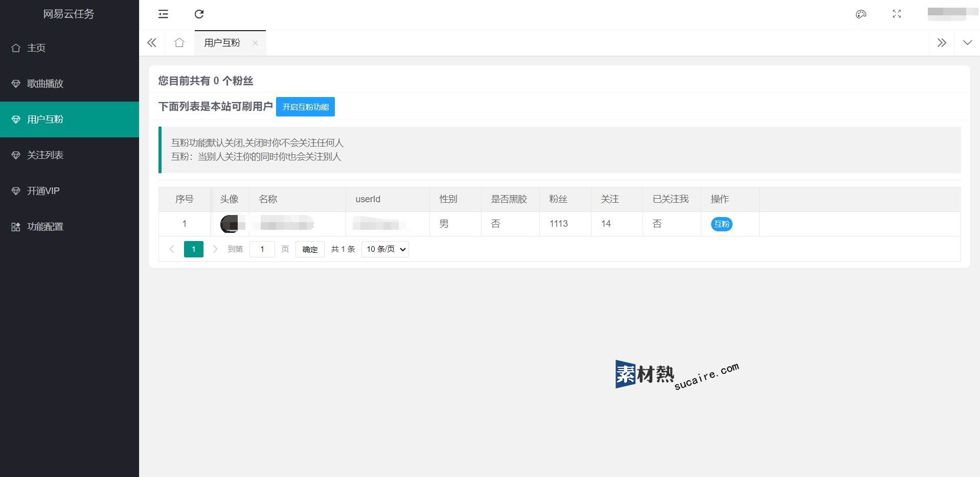Focus the jump-to page number field

(x=262, y=249)
